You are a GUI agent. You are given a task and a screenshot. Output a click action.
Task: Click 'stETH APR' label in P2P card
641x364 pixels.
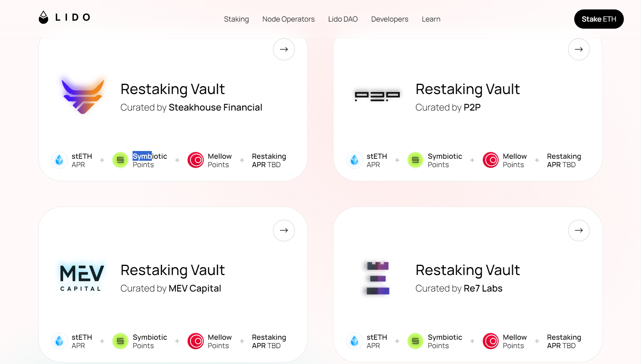click(x=377, y=160)
